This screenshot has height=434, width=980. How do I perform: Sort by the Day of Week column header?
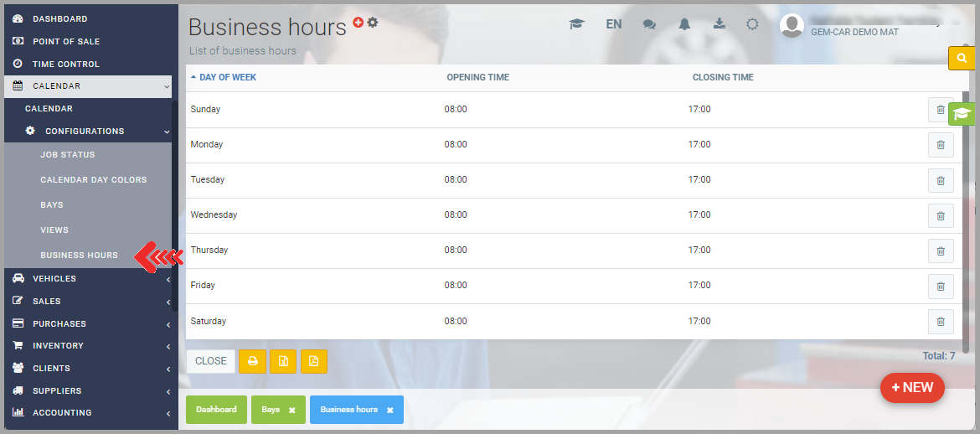pos(227,77)
